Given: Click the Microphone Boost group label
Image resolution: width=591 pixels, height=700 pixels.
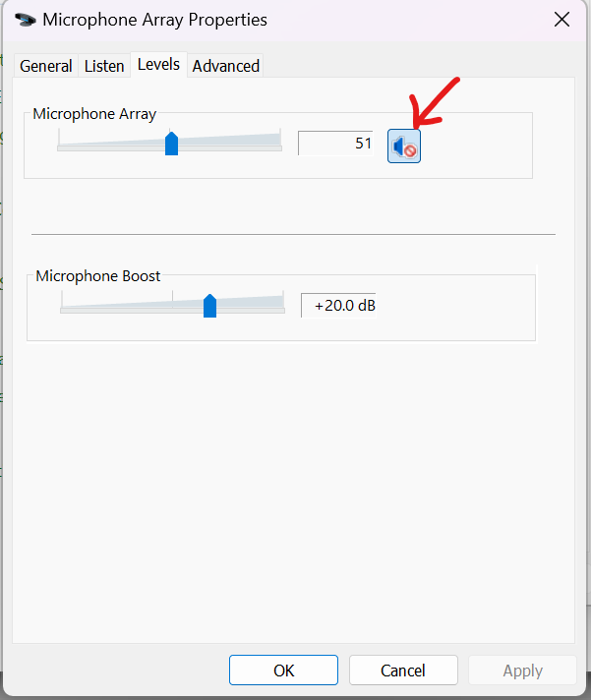Looking at the screenshot, I should click(98, 276).
